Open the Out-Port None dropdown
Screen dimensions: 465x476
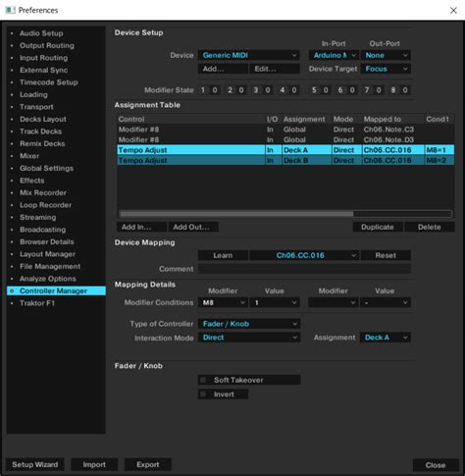pos(386,55)
